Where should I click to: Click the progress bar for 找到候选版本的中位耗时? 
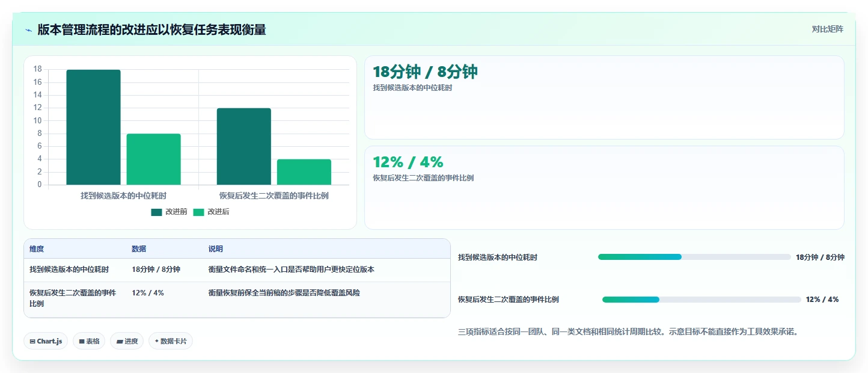[x=694, y=257]
